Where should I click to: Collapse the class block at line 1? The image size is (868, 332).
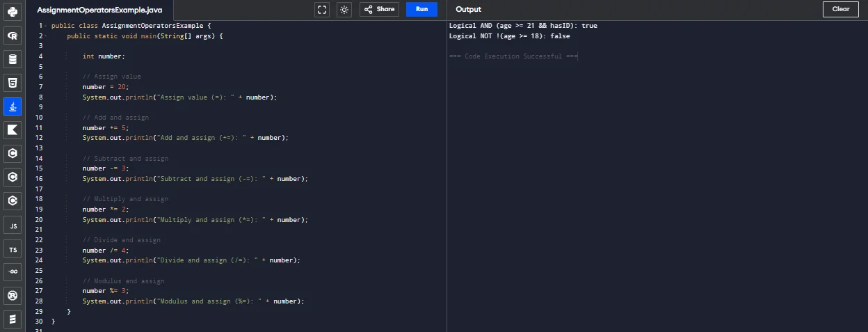point(46,26)
